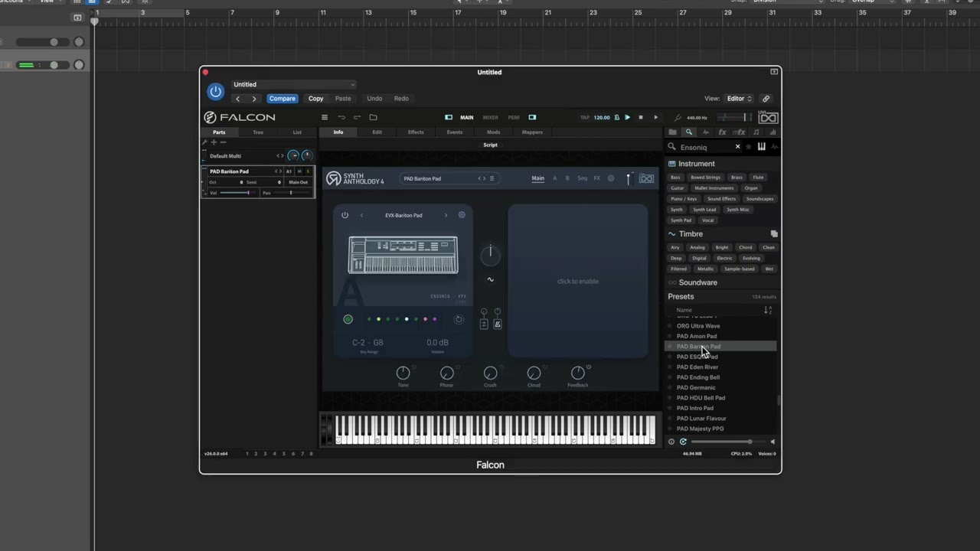
Task: Toggle the metronome icon next to tempo
Action: point(616,117)
